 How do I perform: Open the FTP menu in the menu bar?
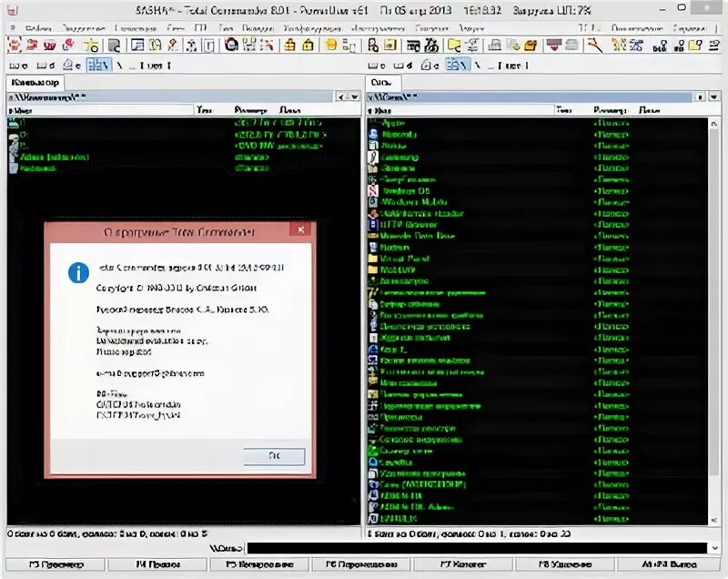click(x=200, y=28)
